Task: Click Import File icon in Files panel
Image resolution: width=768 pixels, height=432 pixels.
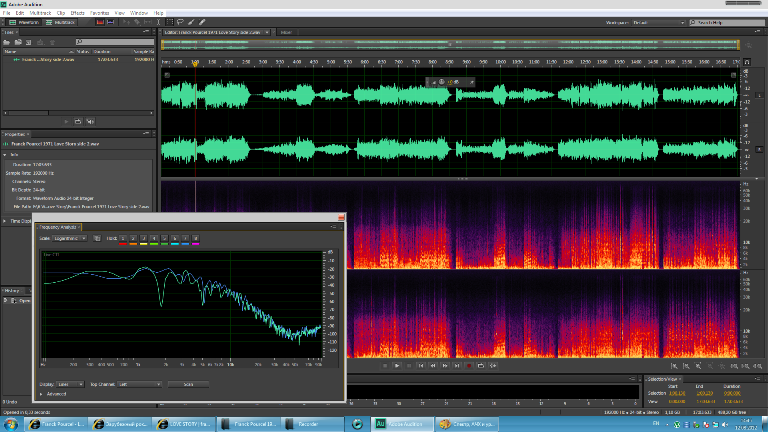Action: [18, 42]
